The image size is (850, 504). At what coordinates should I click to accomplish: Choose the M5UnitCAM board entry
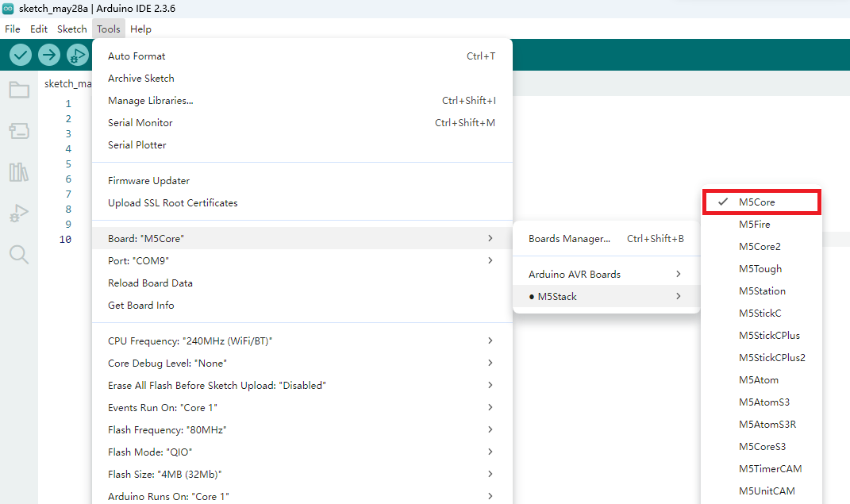[x=762, y=491]
